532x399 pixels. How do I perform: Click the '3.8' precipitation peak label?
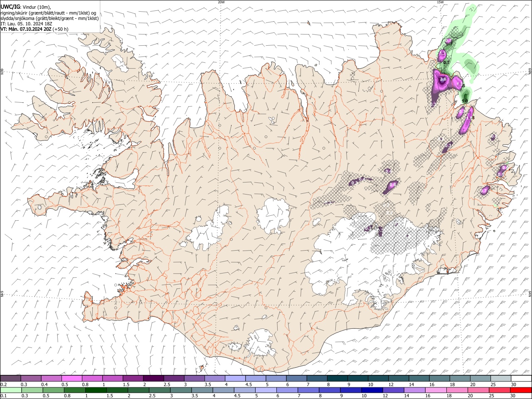[x=443, y=79]
